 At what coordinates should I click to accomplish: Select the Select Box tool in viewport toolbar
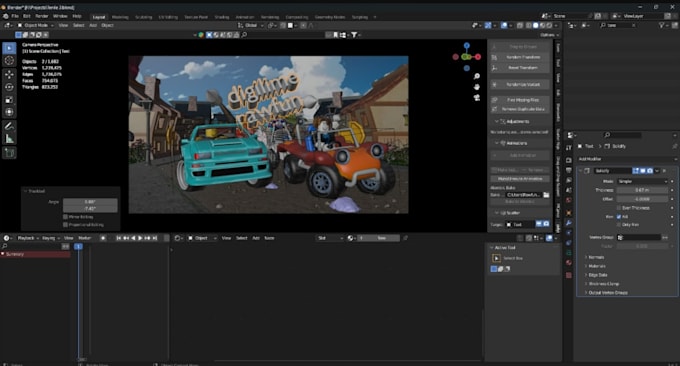(x=9, y=48)
